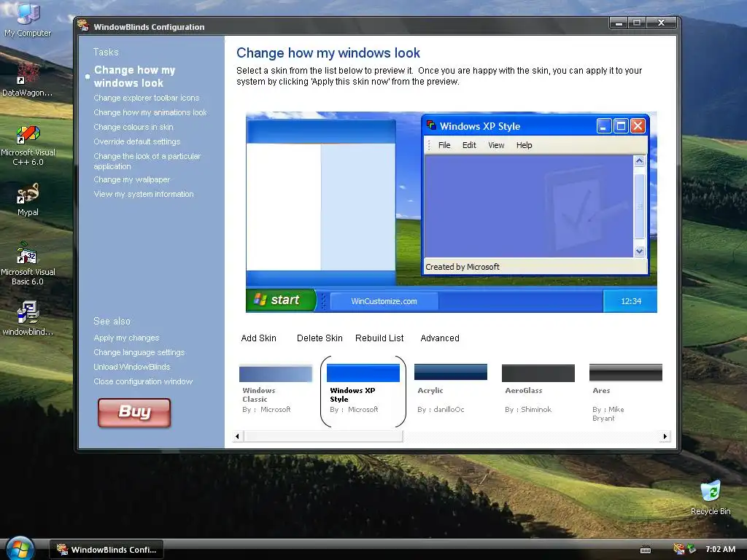Viewport: 747px width, 560px height.
Task: Click the red Buy button
Action: [134, 413]
